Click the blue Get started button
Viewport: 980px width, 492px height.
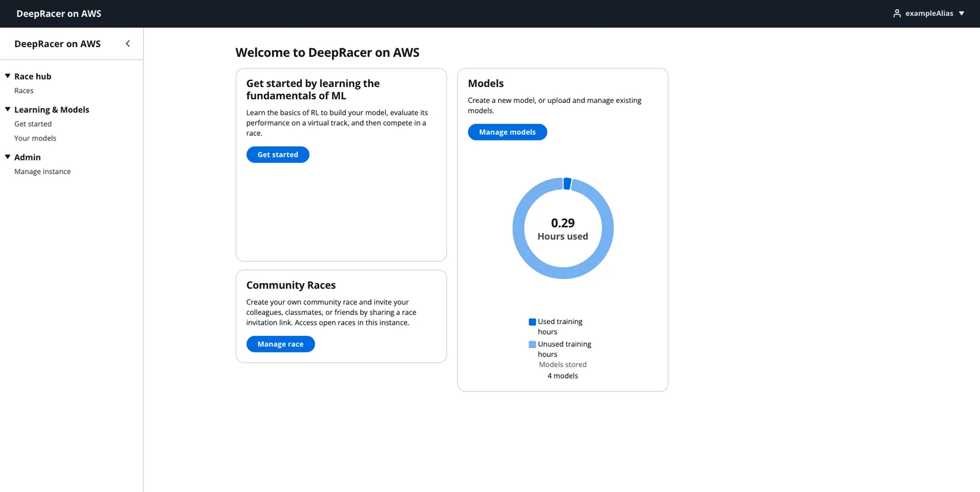coord(277,154)
